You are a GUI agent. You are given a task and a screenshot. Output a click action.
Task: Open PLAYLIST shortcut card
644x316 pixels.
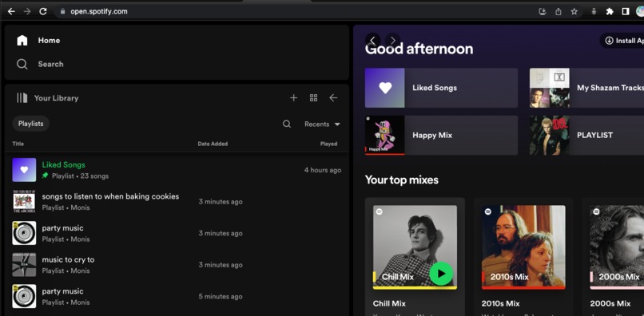point(587,135)
